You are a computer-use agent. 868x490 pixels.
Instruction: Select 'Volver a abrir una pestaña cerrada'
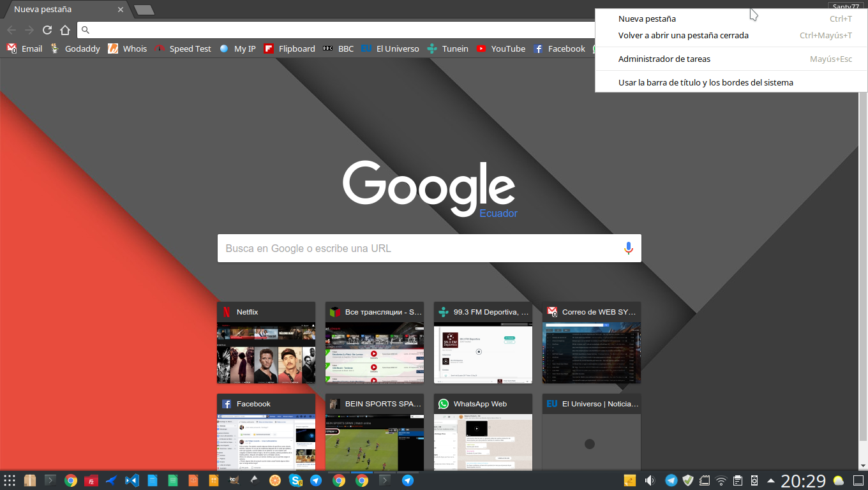click(683, 35)
